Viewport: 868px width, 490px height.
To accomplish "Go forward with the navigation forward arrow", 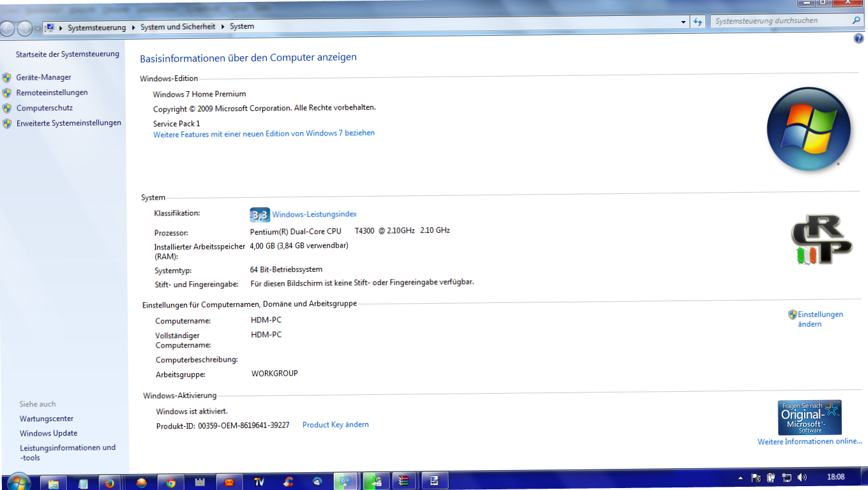I will click(x=25, y=29).
